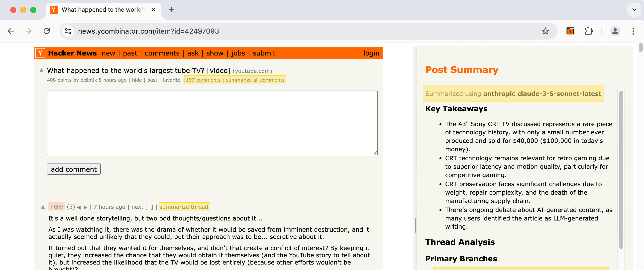Upvote neilv's comment
The width and height of the screenshot is (644, 270).
coord(43,206)
